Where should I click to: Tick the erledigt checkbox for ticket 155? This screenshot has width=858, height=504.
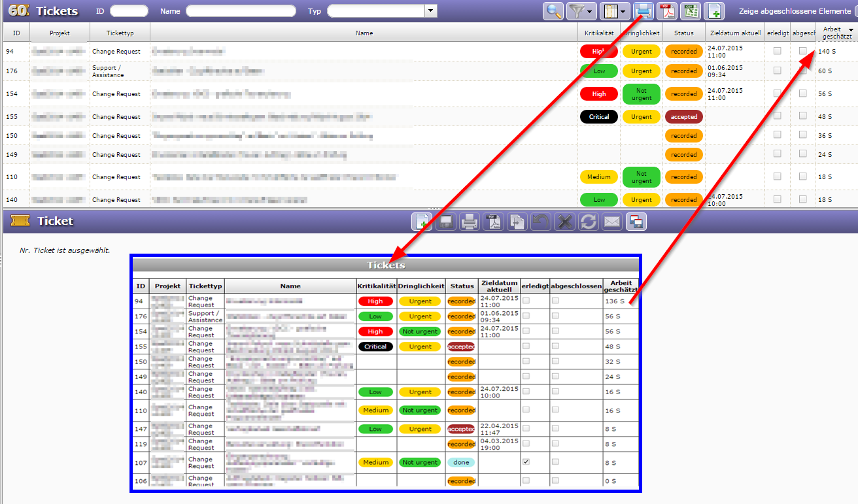pos(777,116)
